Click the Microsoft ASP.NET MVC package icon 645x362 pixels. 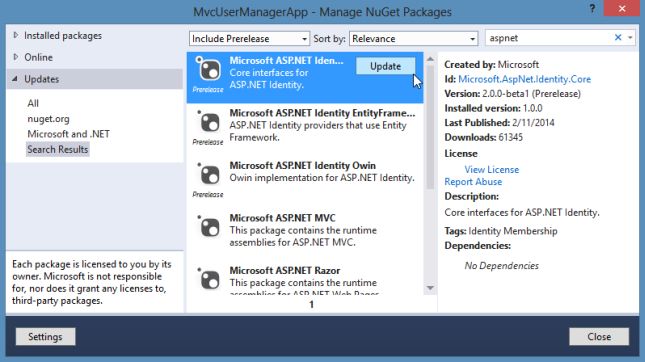[209, 227]
